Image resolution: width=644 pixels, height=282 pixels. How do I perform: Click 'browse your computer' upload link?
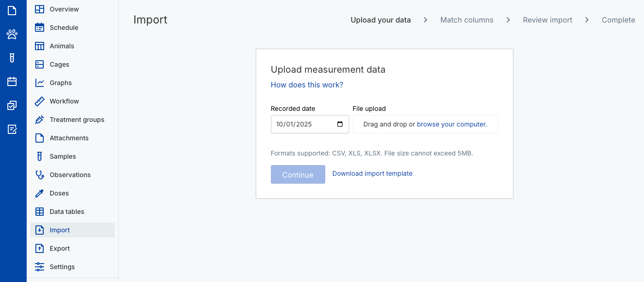451,124
